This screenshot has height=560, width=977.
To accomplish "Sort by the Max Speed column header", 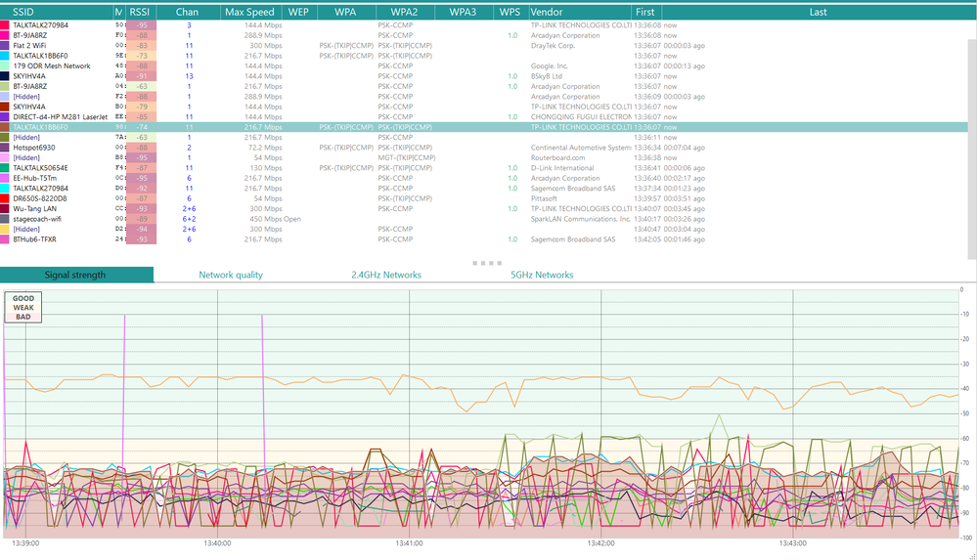I will pyautogui.click(x=249, y=12).
